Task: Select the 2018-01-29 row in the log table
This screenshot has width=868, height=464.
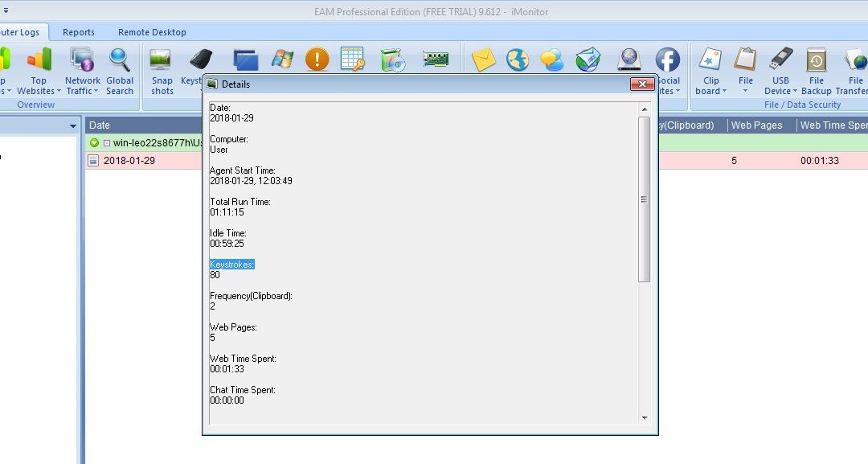Action: (x=476, y=161)
